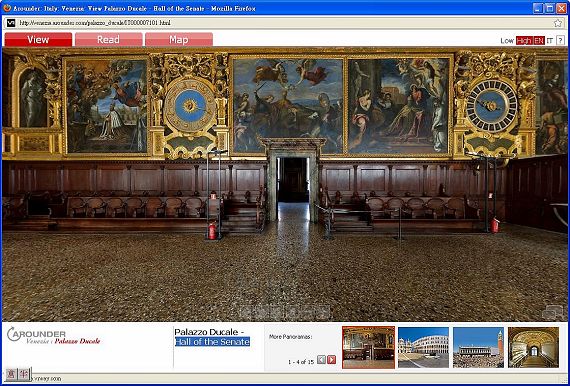Viewport: 570px width, 386px height.
Task: Open the Map tab
Action: pos(179,40)
